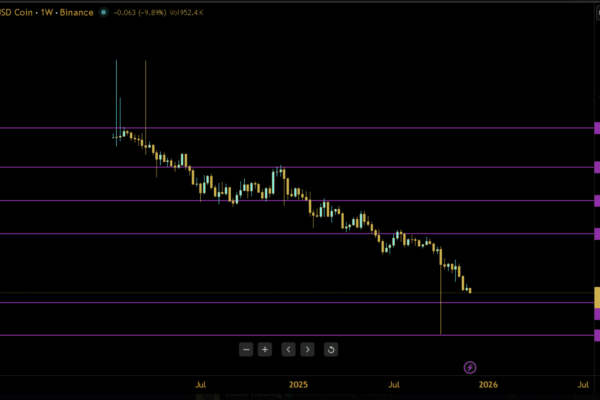The height and width of the screenshot is (400, 600).
Task: Click the 2025 label on time axis
Action: pyautogui.click(x=298, y=383)
